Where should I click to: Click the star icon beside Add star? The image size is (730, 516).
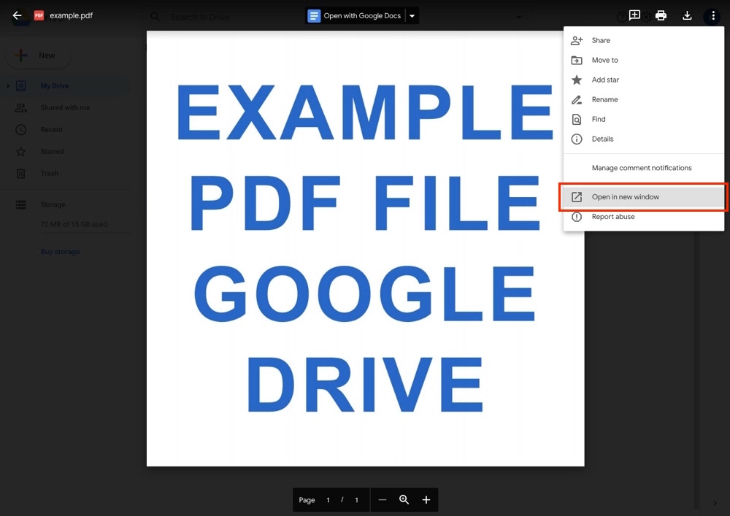[576, 80]
